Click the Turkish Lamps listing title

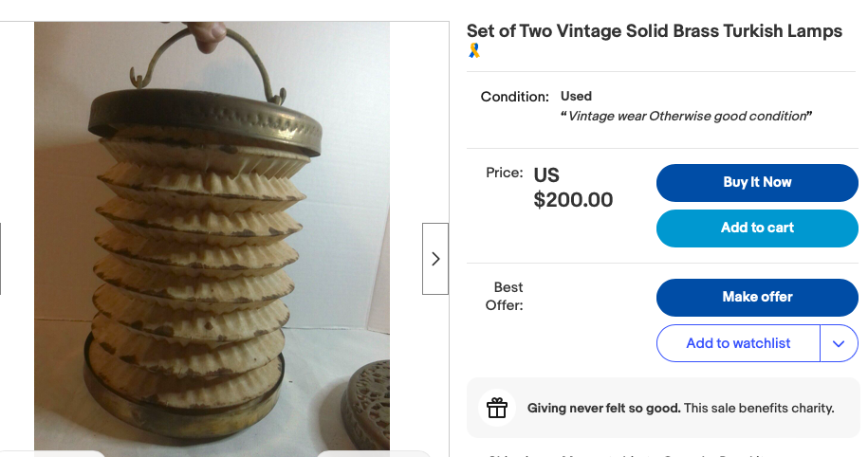click(654, 31)
